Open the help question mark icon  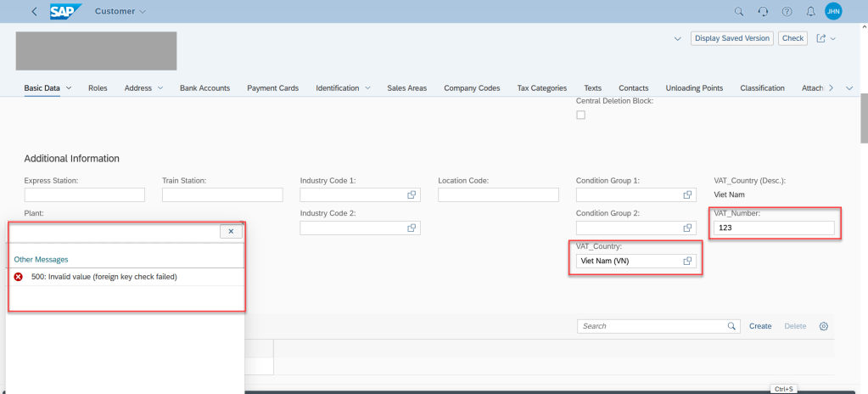[x=787, y=12]
